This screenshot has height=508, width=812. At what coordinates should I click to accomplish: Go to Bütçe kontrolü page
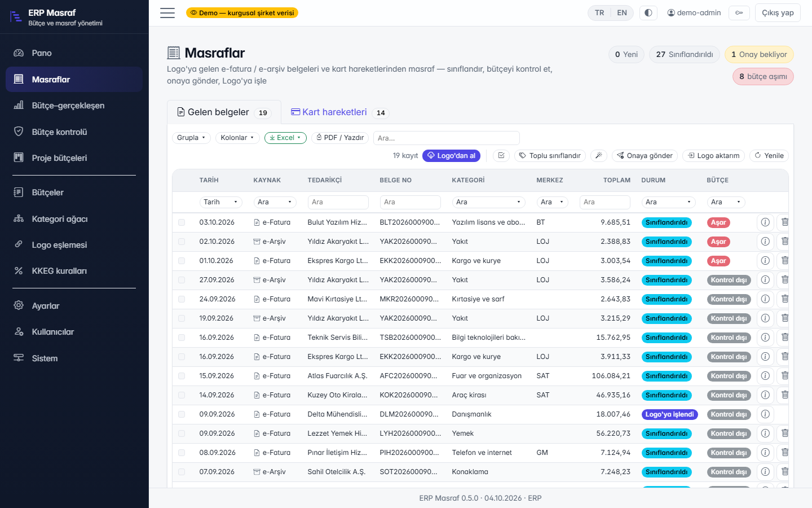[74, 132]
